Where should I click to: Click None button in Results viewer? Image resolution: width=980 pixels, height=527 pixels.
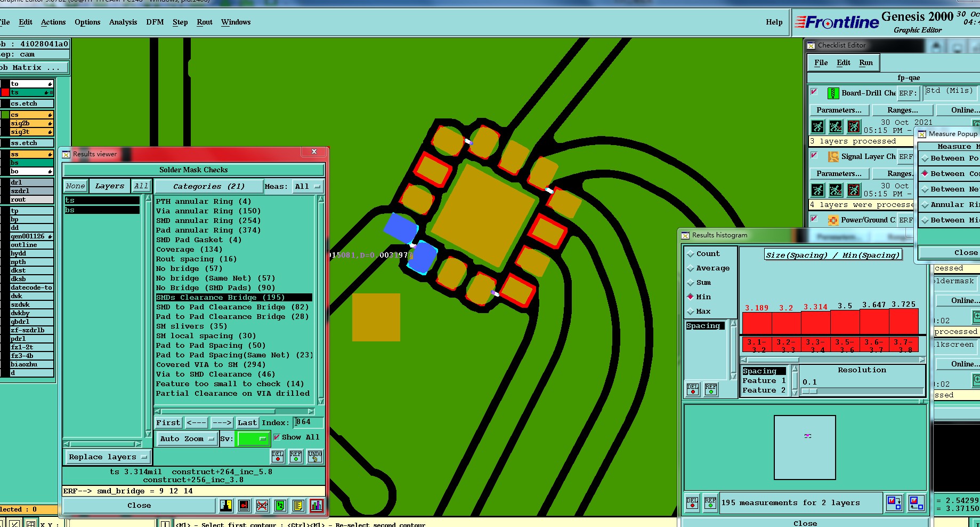[x=75, y=186]
